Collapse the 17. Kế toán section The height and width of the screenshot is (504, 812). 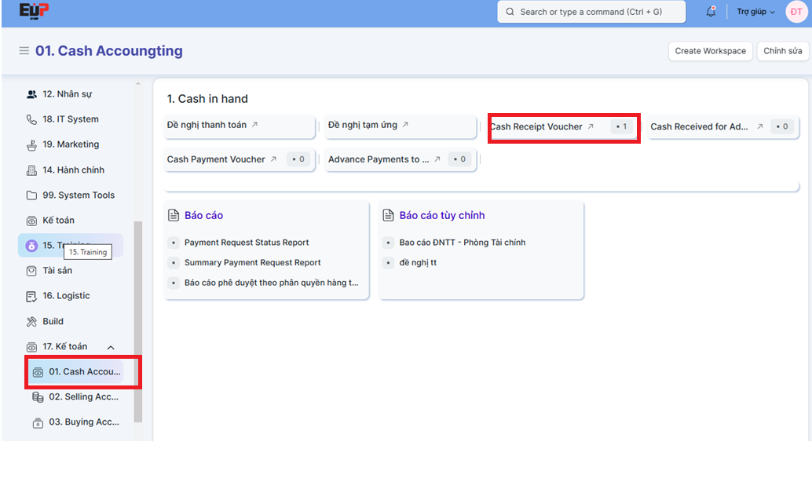click(111, 347)
